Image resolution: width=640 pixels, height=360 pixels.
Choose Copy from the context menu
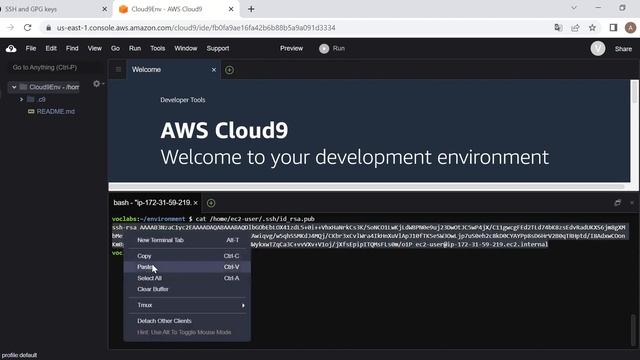pyautogui.click(x=187, y=256)
